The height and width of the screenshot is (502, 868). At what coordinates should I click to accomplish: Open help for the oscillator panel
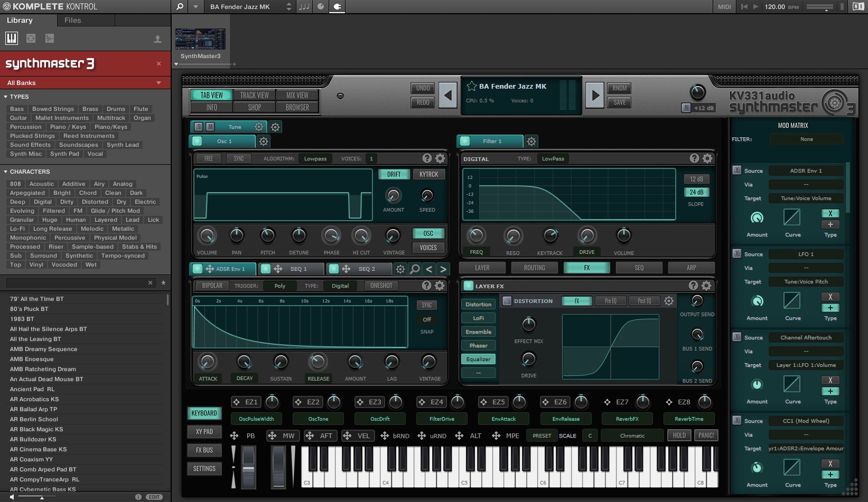pos(427,158)
